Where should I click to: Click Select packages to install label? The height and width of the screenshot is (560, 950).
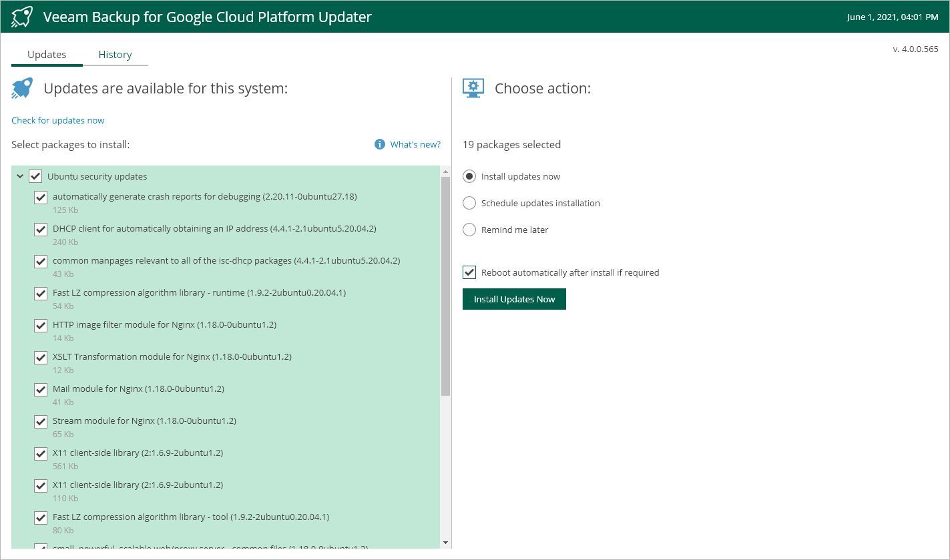(x=70, y=144)
